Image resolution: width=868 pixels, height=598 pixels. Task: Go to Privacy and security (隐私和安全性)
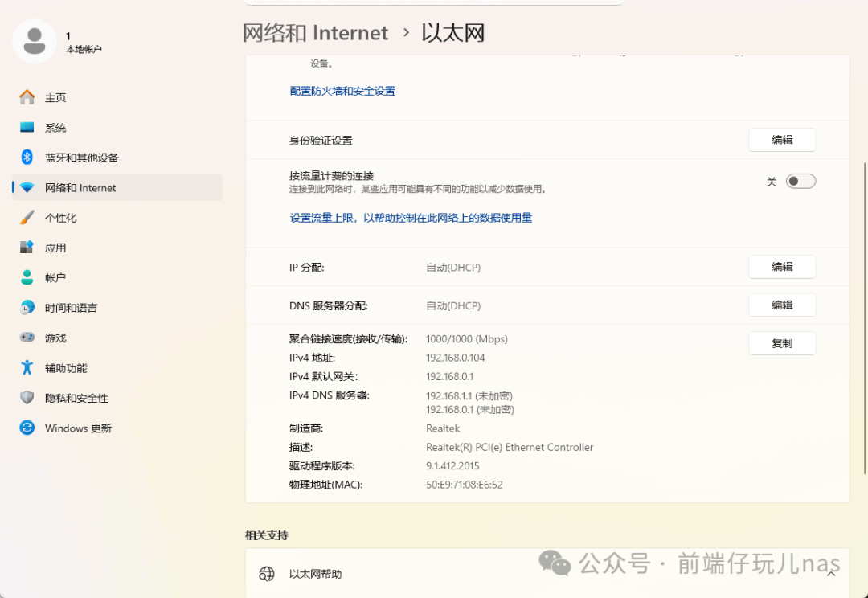point(76,398)
